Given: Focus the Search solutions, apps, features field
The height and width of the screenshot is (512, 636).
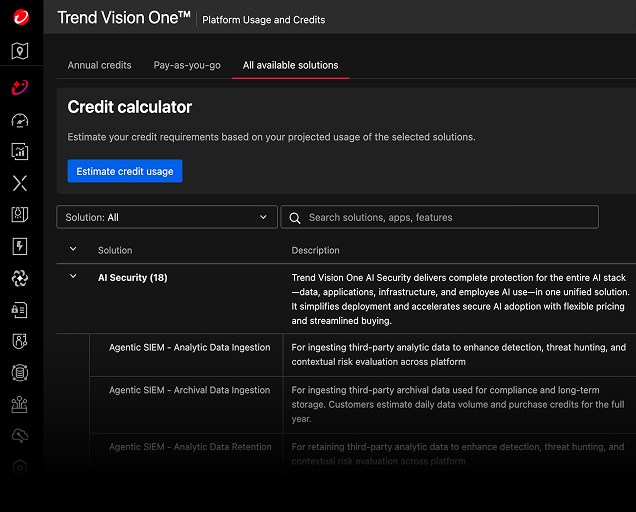Looking at the screenshot, I should [x=440, y=217].
